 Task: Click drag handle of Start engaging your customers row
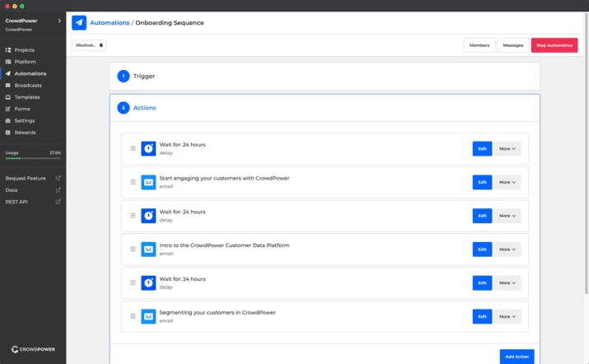[133, 182]
